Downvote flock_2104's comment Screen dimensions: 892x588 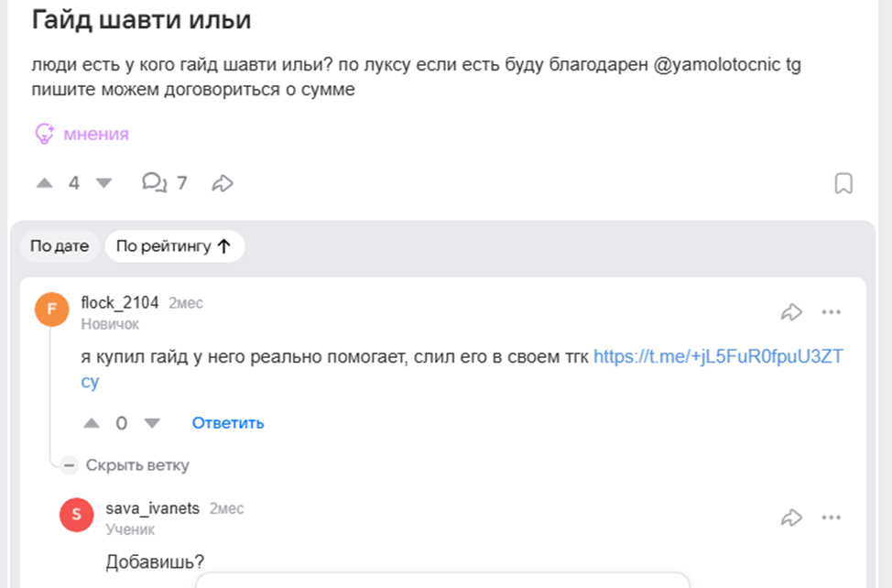pos(152,423)
